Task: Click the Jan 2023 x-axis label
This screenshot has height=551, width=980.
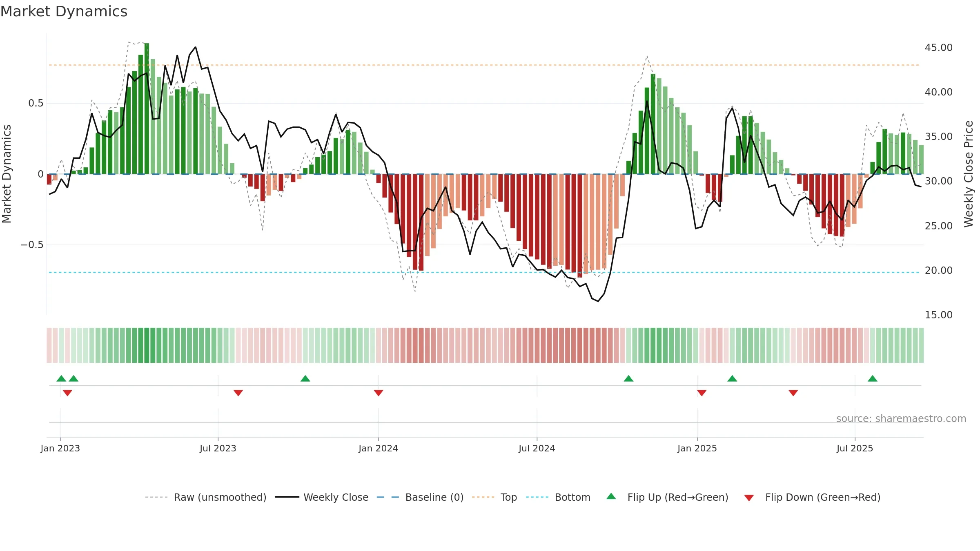Action: (x=60, y=448)
